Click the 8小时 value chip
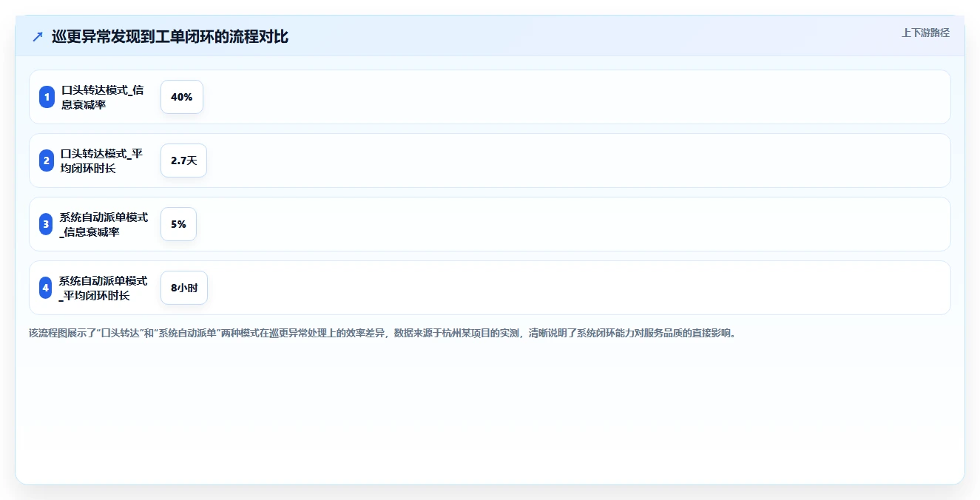The width and height of the screenshot is (980, 500). point(184,288)
